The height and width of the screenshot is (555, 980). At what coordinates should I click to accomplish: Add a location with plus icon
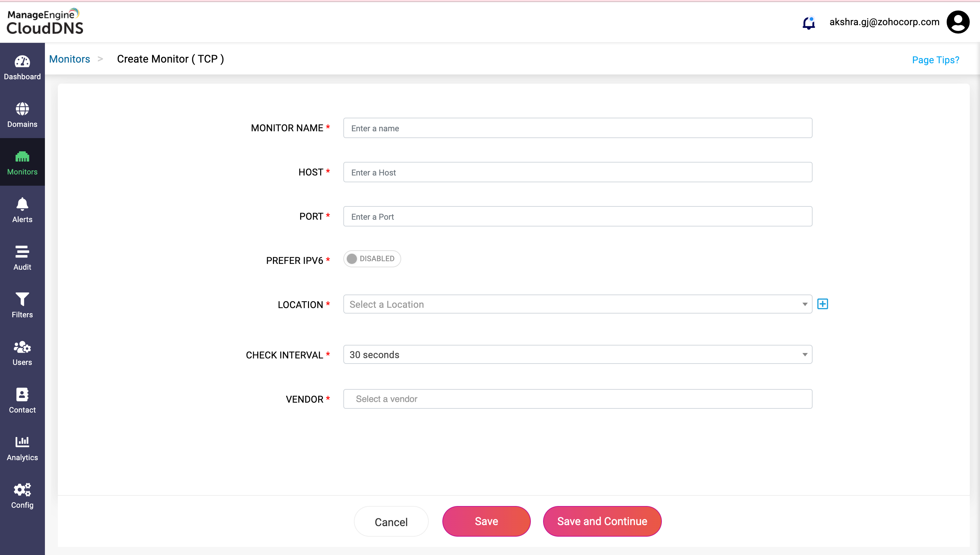[x=822, y=304]
